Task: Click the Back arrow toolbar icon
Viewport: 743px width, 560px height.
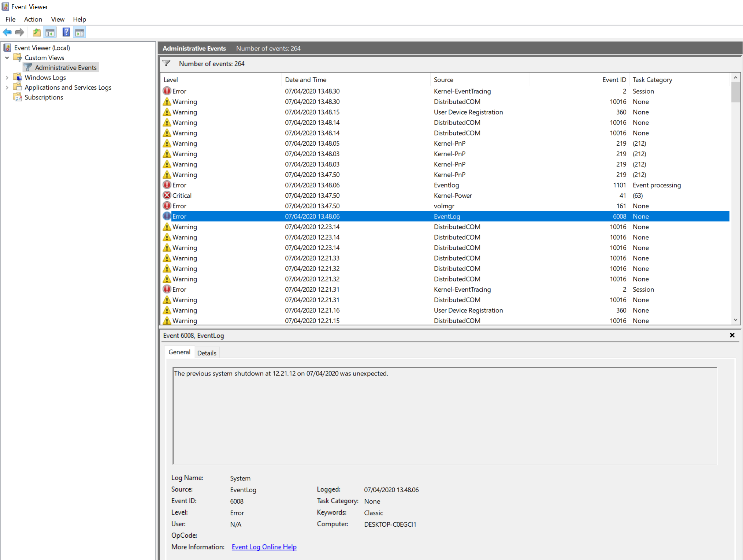Action: pos(7,32)
